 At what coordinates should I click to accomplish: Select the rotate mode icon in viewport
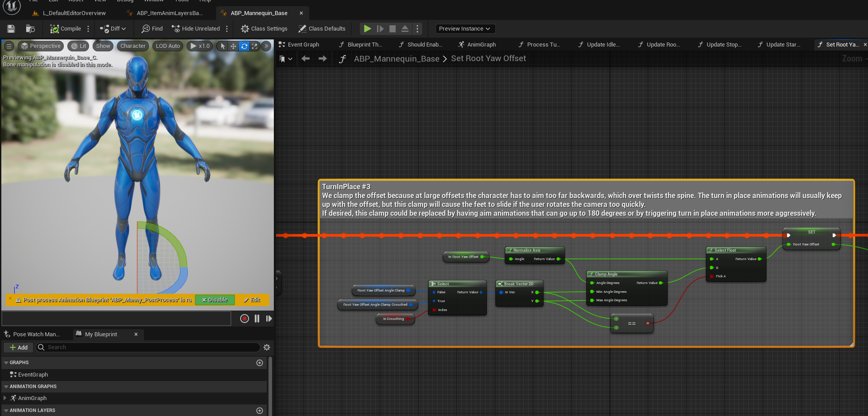(244, 46)
